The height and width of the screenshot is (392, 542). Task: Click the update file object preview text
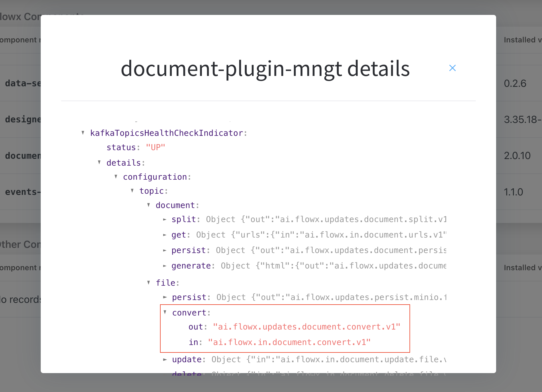[x=329, y=359]
